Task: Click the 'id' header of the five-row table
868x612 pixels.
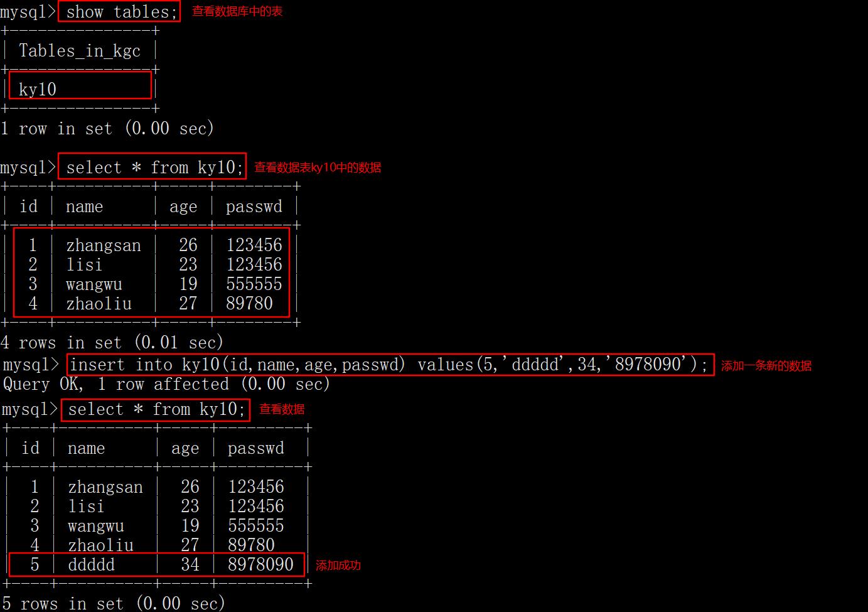Action: [30, 448]
